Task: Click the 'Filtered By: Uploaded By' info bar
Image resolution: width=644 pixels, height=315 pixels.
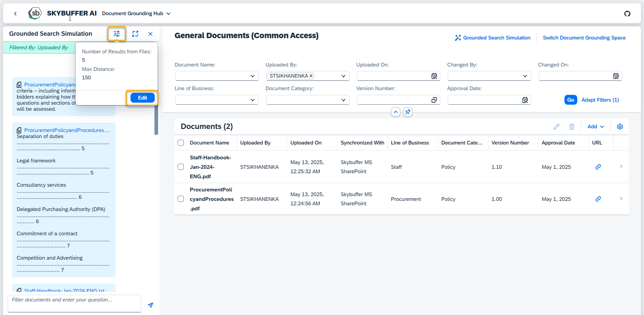Action: click(x=39, y=48)
